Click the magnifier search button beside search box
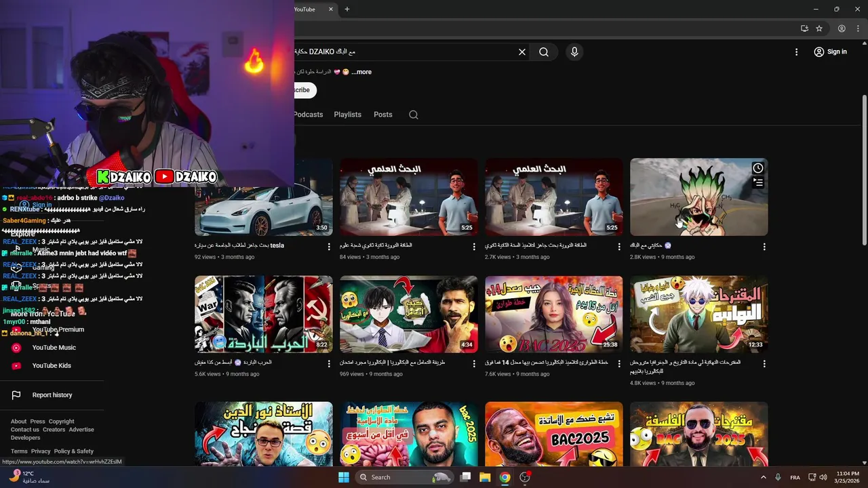The width and height of the screenshot is (868, 488). coord(544,52)
